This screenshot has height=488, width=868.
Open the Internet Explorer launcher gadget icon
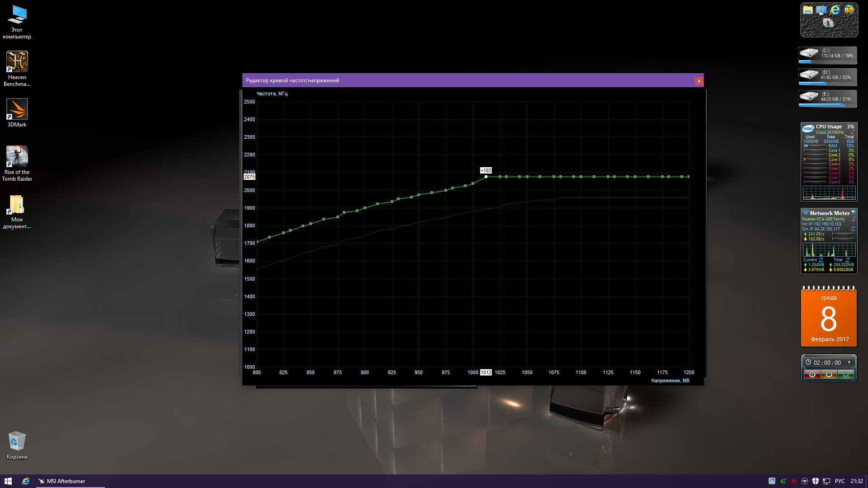click(x=835, y=10)
